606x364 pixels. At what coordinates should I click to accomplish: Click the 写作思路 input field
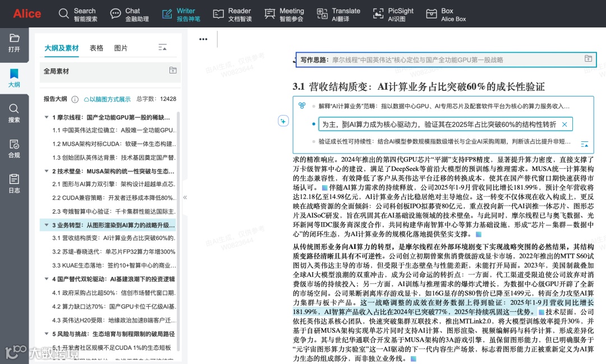[438, 59]
